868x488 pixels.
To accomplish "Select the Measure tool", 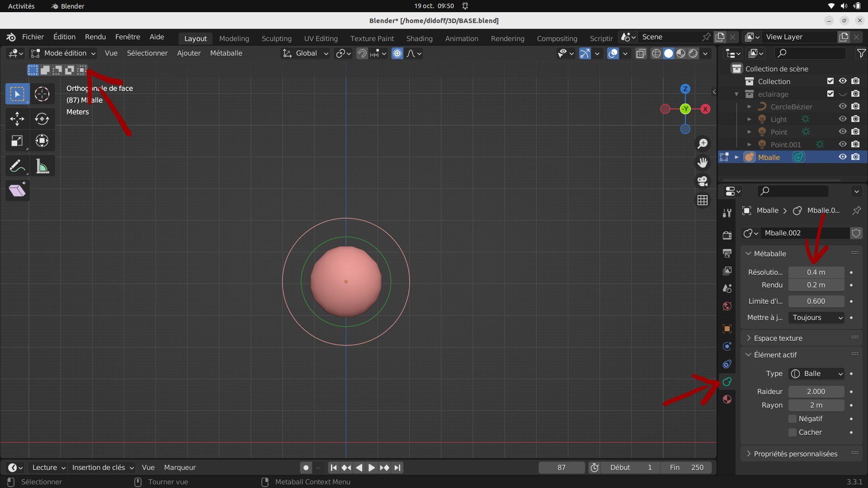I will tap(42, 167).
